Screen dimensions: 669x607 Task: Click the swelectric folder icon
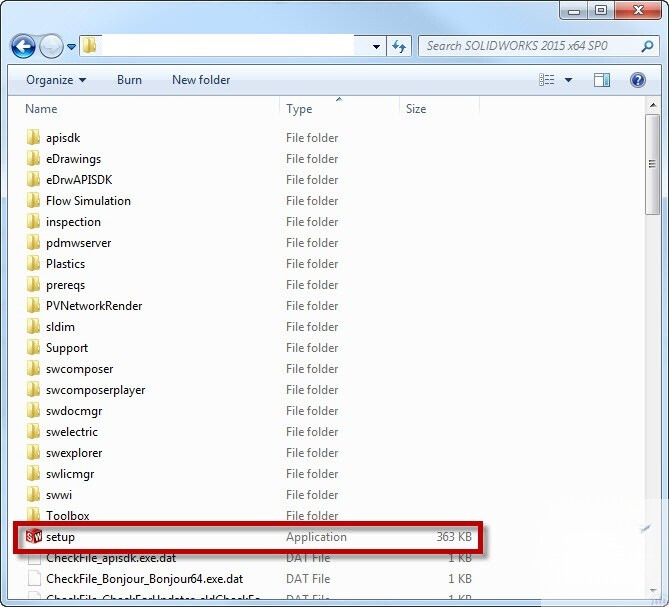coord(33,431)
